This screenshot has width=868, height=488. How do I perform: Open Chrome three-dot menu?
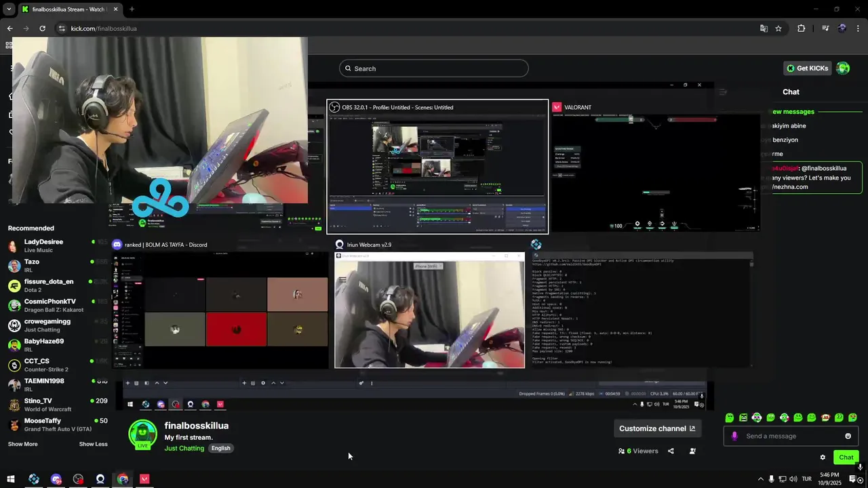point(859,28)
